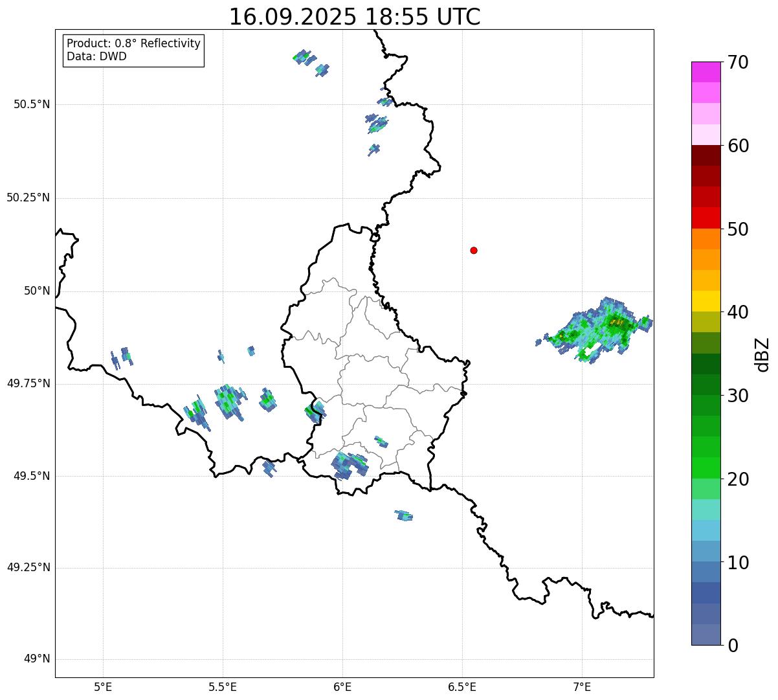Click the 'Product: 0.8° Reflectivity' label

[x=134, y=43]
